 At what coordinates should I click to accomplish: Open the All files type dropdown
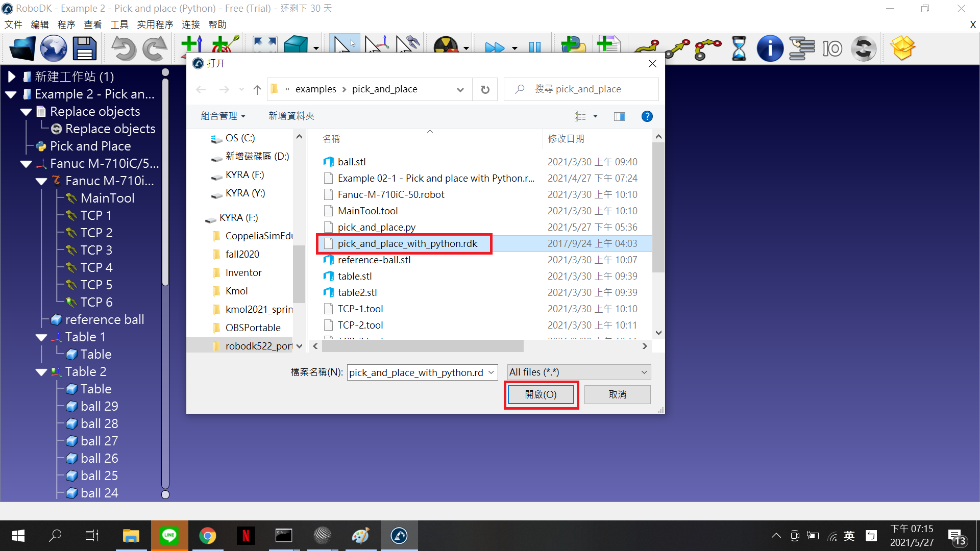(579, 372)
